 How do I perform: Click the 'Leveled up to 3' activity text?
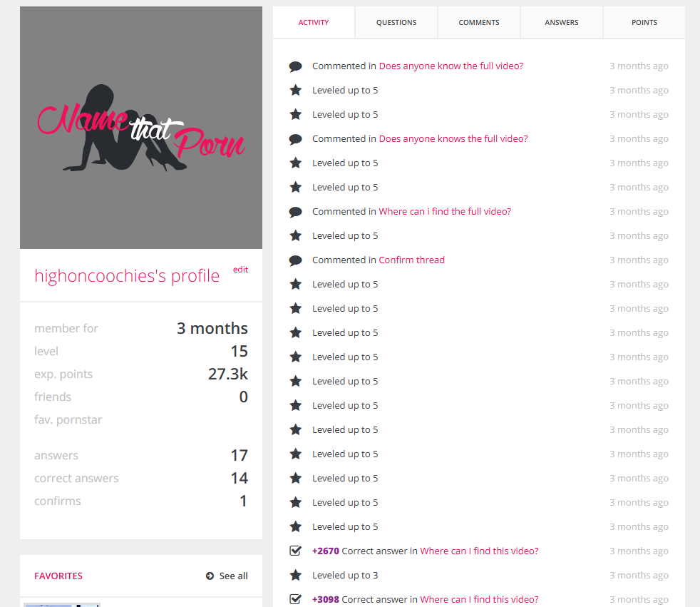coord(345,576)
